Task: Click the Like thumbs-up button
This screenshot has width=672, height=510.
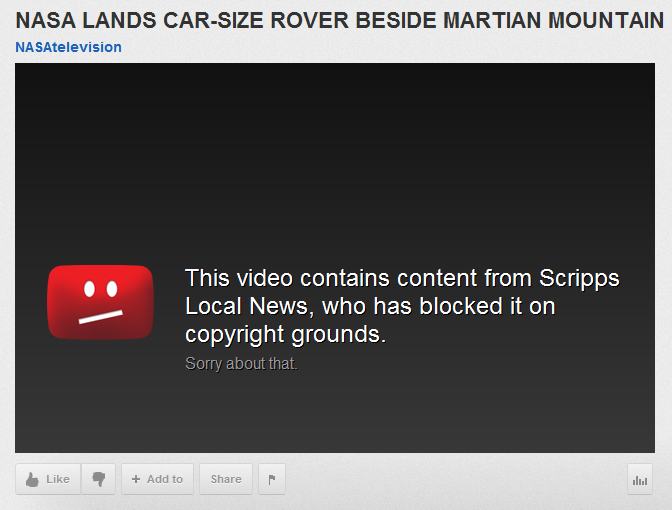Action: pos(48,479)
